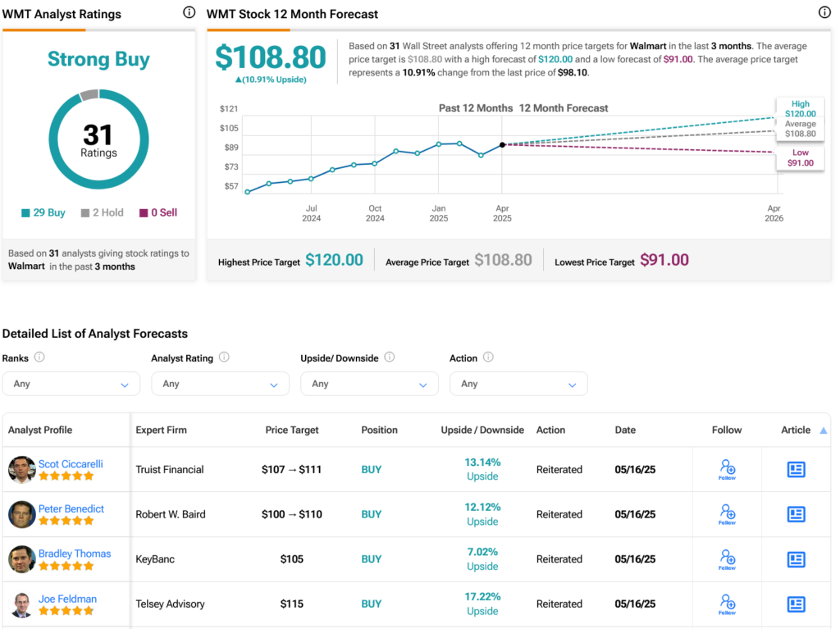Screen dimensions: 840x629
Task: Follow analyst Scot Ciccarelli
Action: 727,469
